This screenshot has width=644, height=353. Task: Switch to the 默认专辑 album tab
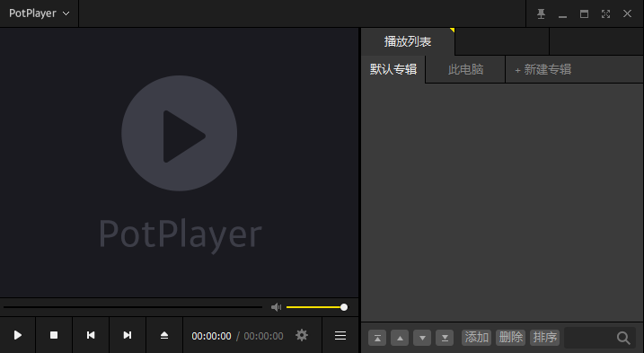(x=393, y=69)
